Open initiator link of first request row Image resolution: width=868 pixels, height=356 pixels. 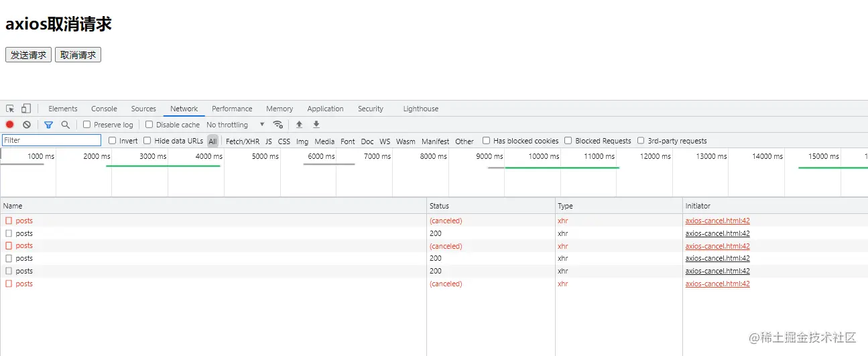click(717, 221)
